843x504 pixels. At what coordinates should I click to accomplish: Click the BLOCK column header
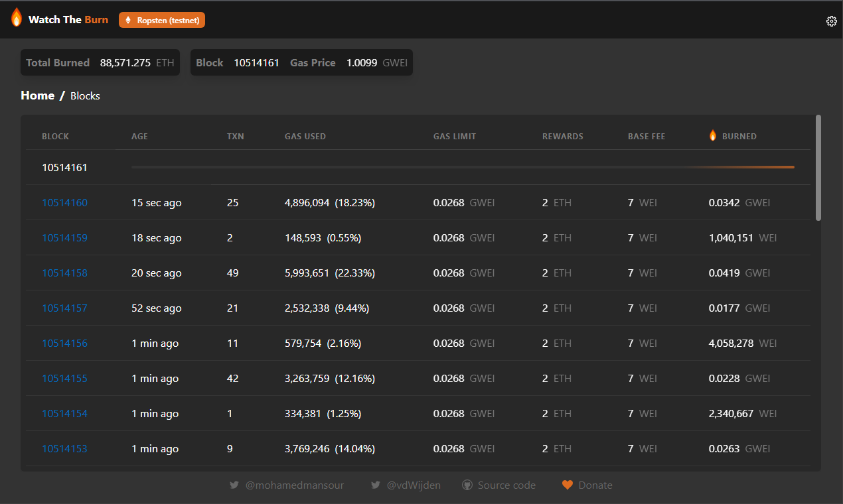point(55,136)
